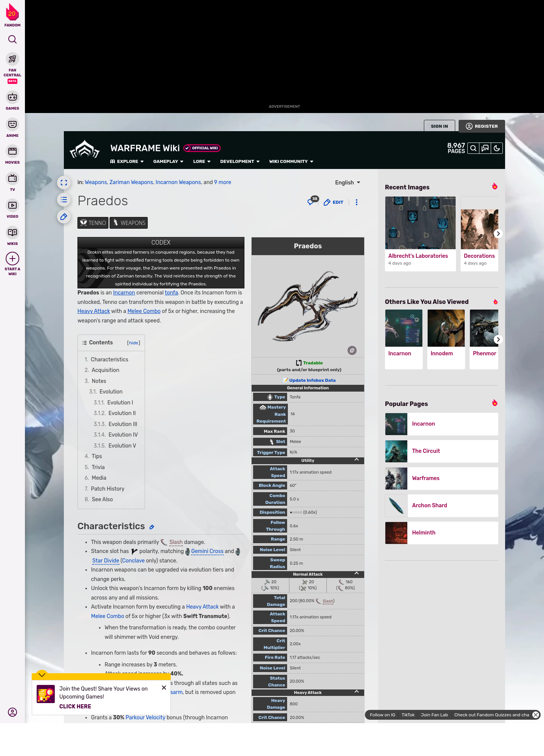The width and height of the screenshot is (544, 756).
Task: Hide the Contents table
Action: coord(134,343)
